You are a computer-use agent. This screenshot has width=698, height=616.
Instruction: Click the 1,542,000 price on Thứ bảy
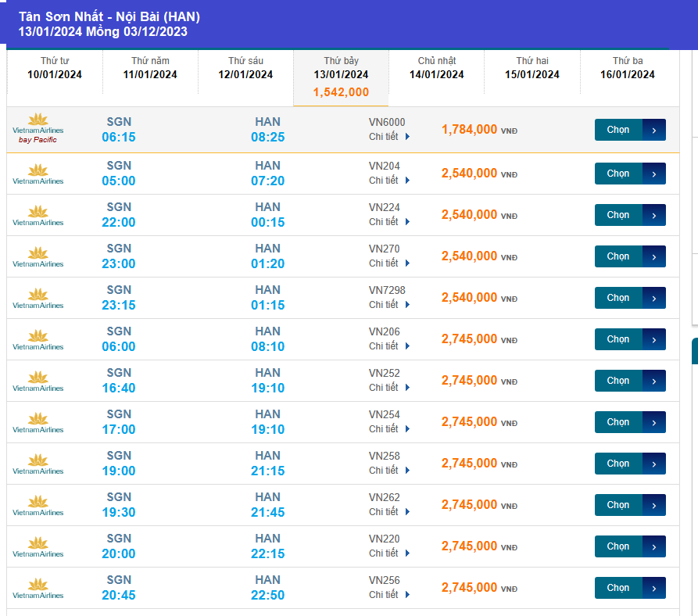pyautogui.click(x=341, y=92)
